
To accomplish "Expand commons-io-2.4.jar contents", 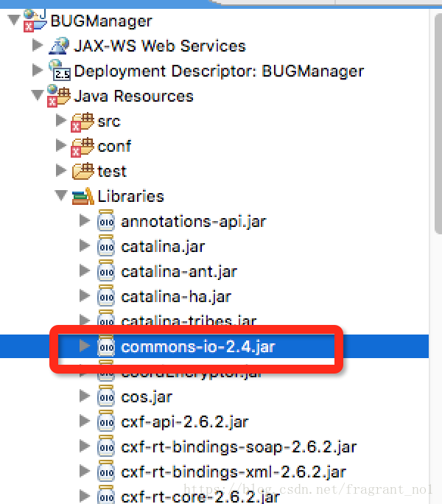I will pyautogui.click(x=85, y=346).
